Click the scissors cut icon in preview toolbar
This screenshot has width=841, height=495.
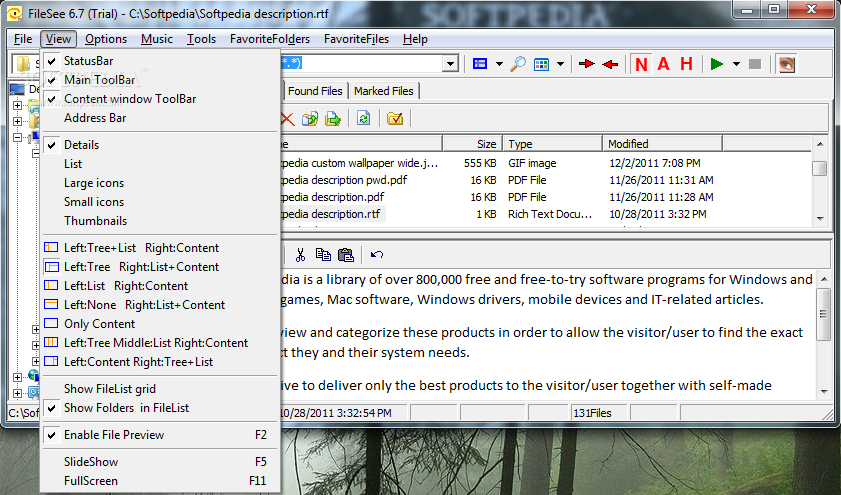pyautogui.click(x=300, y=255)
